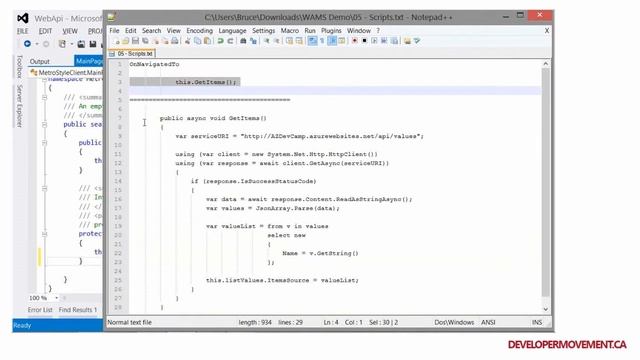Open the 100 % zoom dropdown in Visual Studio
The width and height of the screenshot is (640, 360).
coord(56,298)
